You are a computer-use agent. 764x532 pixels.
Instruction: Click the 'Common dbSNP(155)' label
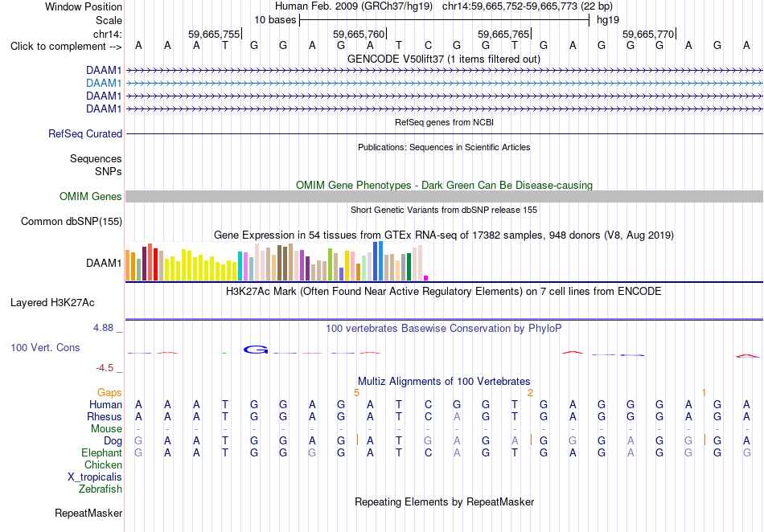point(71,222)
